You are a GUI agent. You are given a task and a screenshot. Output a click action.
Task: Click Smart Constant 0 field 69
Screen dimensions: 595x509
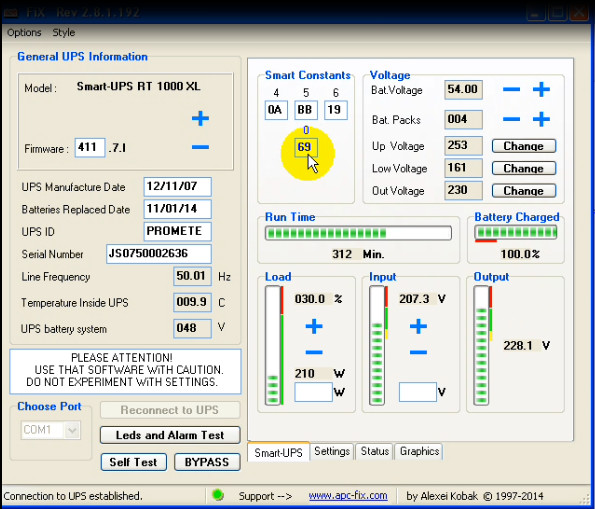pyautogui.click(x=305, y=147)
